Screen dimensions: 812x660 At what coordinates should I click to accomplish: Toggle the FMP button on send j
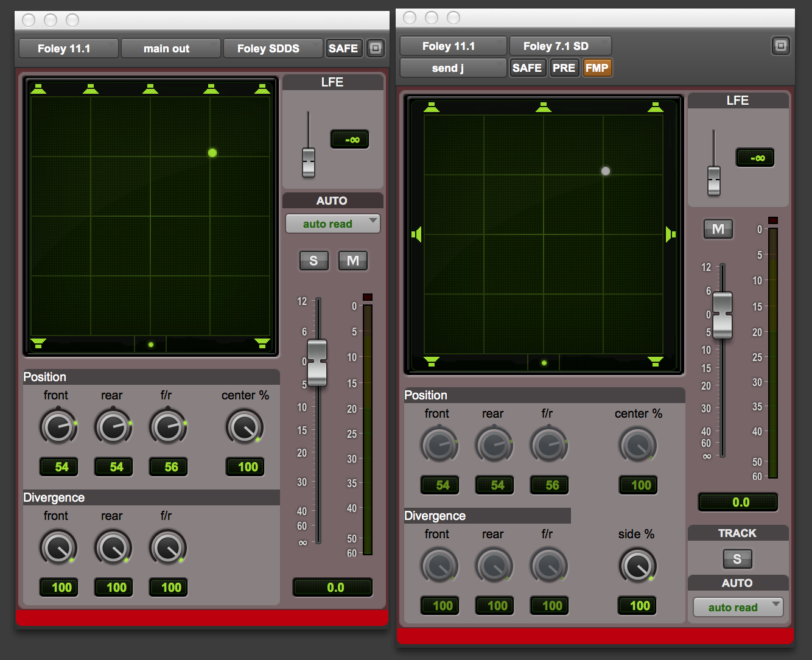coord(597,68)
